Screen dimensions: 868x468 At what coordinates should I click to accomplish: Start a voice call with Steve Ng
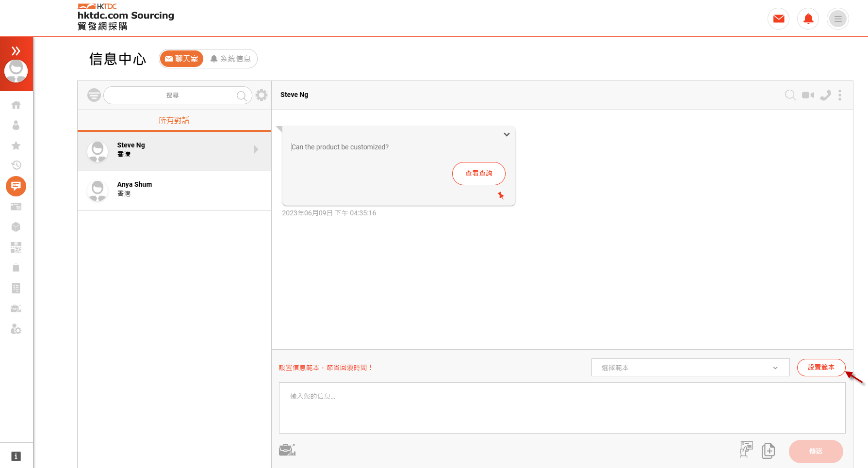pos(825,95)
